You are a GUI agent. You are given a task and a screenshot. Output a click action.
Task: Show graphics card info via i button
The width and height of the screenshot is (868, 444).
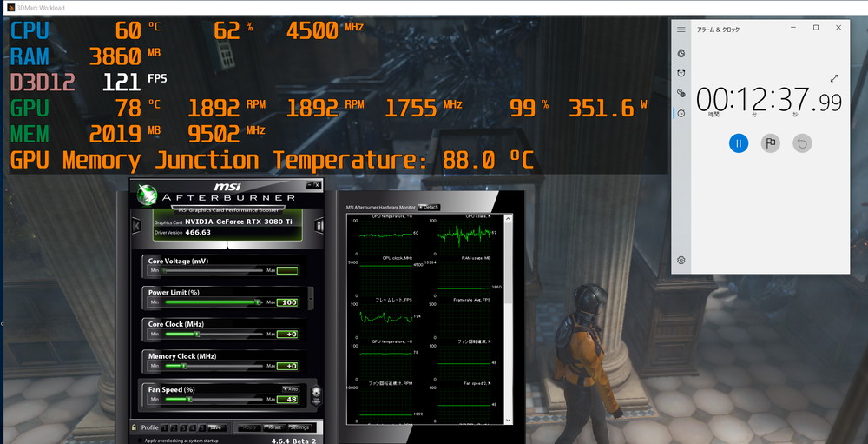point(319,225)
